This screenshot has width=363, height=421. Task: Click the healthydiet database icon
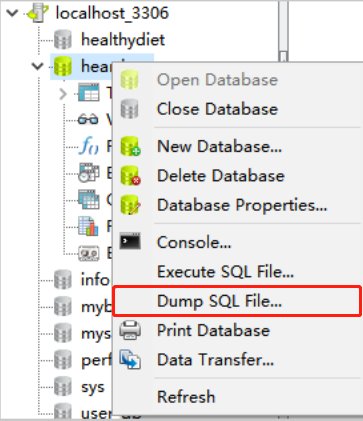click(63, 39)
